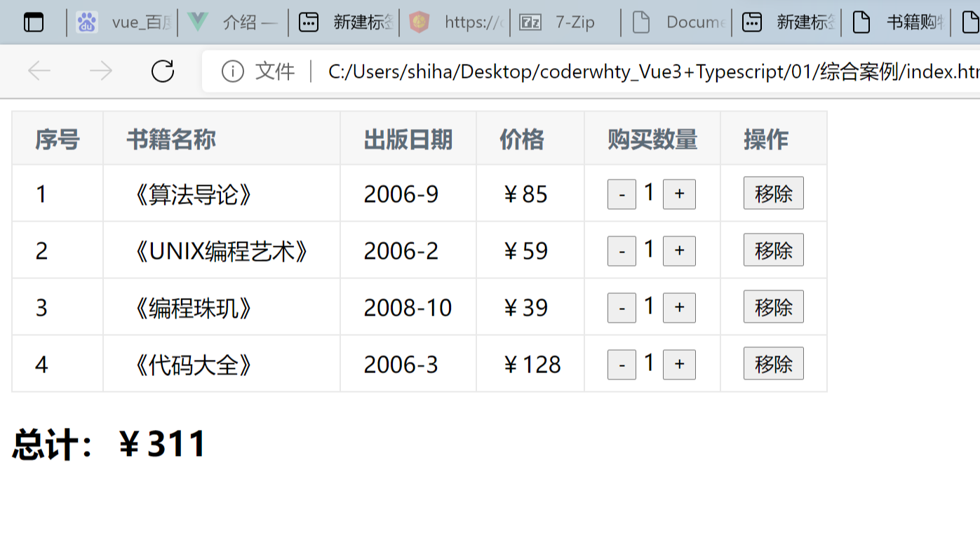The width and height of the screenshot is (980, 552).
Task: Click the date 2006-3
Action: pos(401,365)
